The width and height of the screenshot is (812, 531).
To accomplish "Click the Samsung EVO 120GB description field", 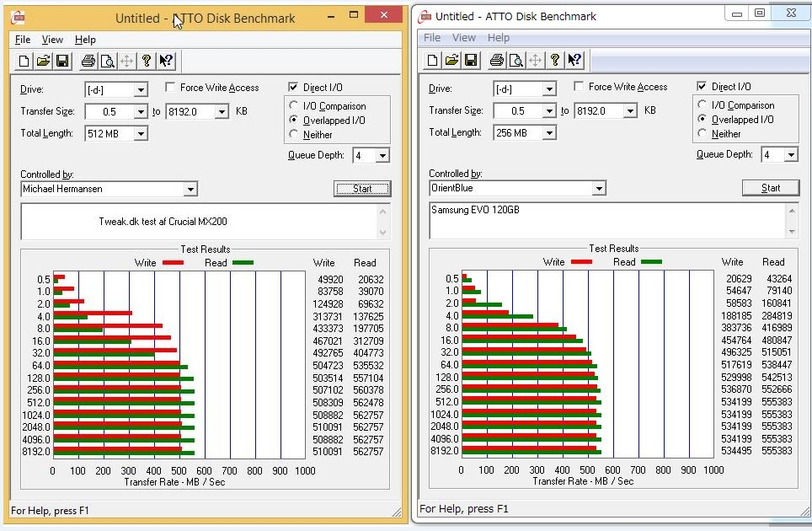I will coord(606,220).
